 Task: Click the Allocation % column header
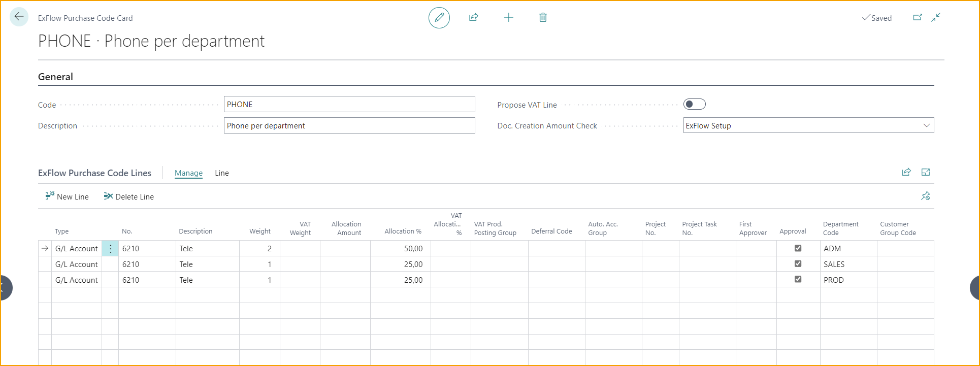[x=403, y=231]
